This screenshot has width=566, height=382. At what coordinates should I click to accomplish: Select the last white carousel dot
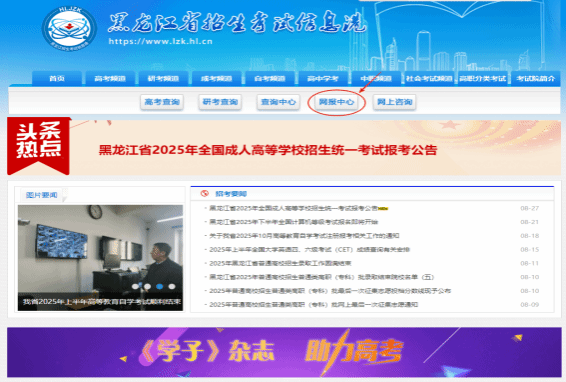click(172, 286)
